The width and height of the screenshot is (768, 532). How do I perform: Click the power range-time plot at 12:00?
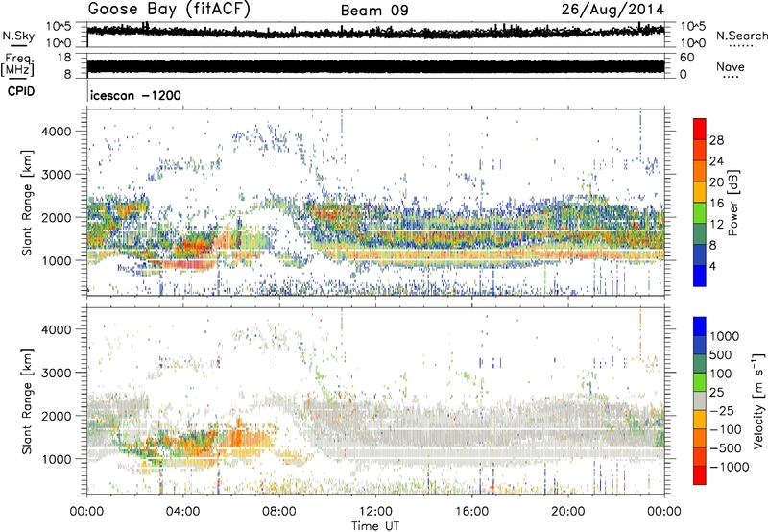pos(375,203)
